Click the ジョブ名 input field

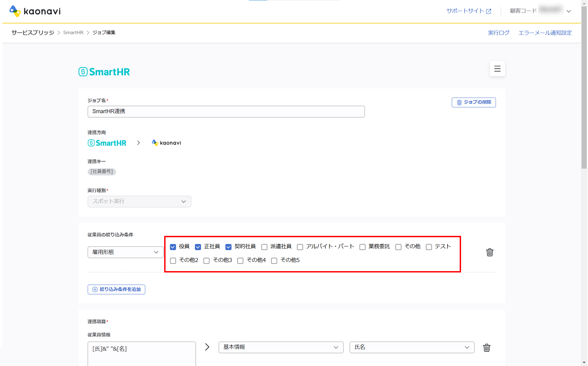point(226,111)
